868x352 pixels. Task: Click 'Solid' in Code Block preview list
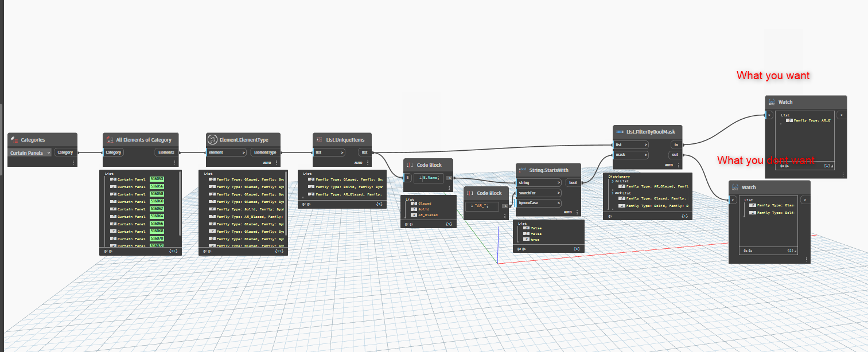[x=423, y=209]
